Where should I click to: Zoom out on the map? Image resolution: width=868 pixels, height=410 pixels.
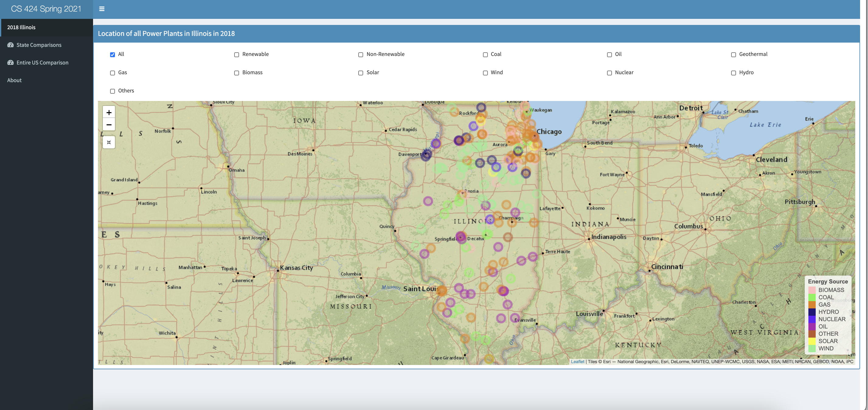[x=109, y=125]
